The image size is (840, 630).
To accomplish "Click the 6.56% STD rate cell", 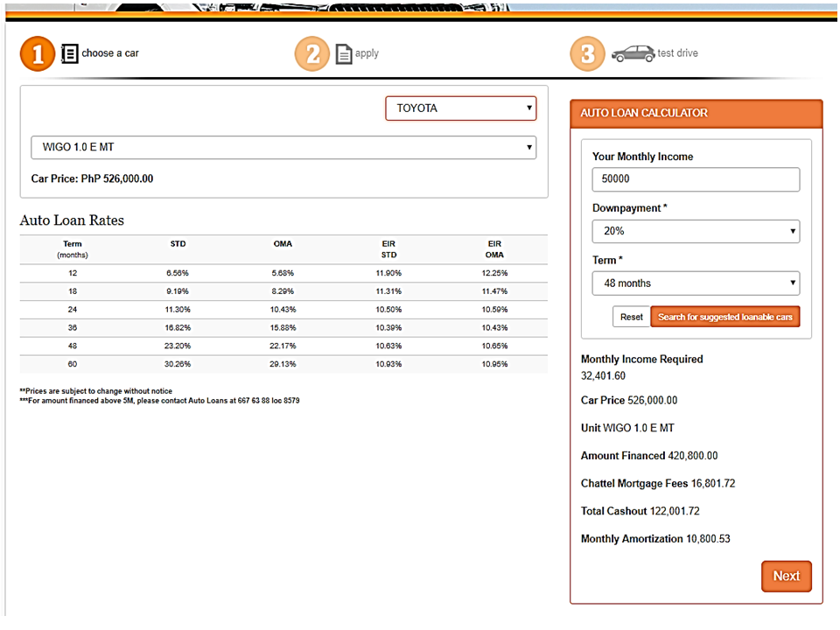I will [x=178, y=273].
